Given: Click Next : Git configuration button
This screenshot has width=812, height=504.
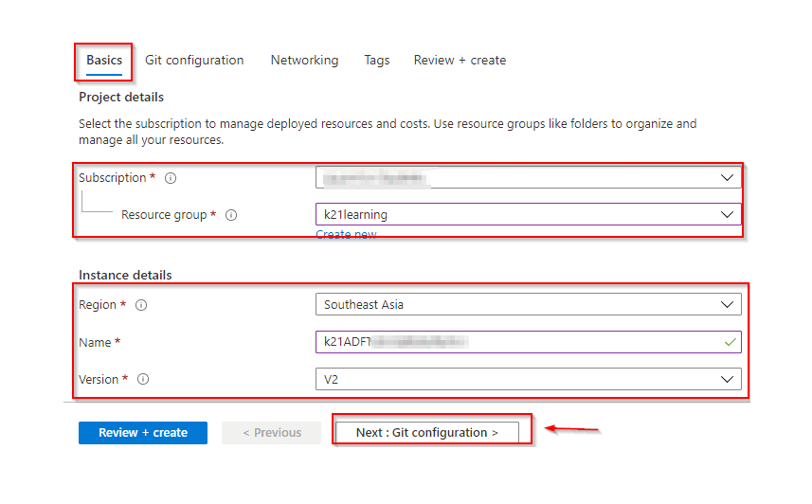Looking at the screenshot, I should (x=426, y=433).
